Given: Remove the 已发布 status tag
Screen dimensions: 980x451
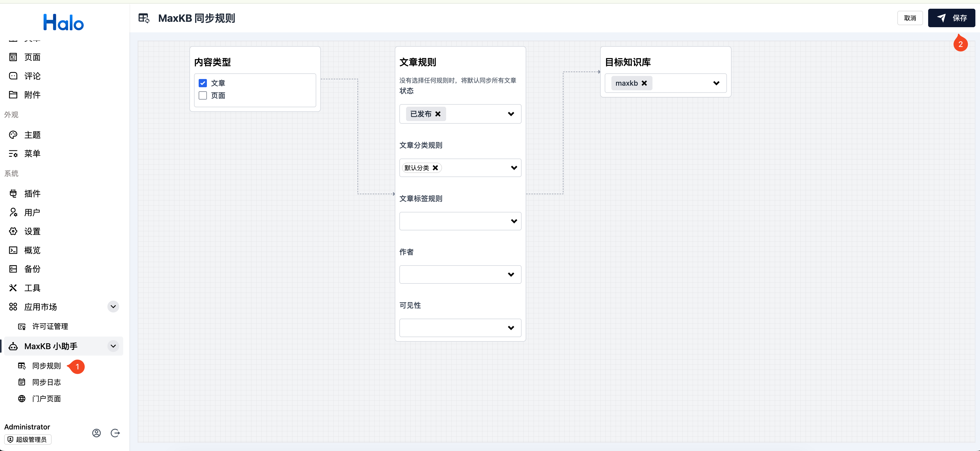Looking at the screenshot, I should pos(438,114).
